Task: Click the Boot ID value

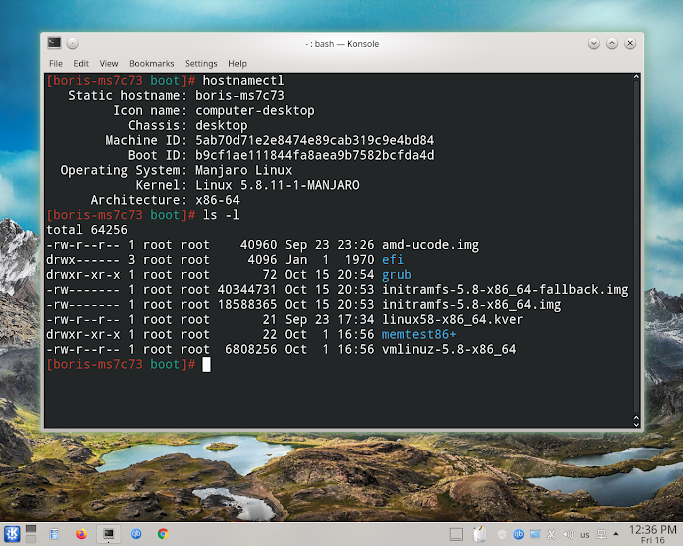Action: [x=314, y=155]
